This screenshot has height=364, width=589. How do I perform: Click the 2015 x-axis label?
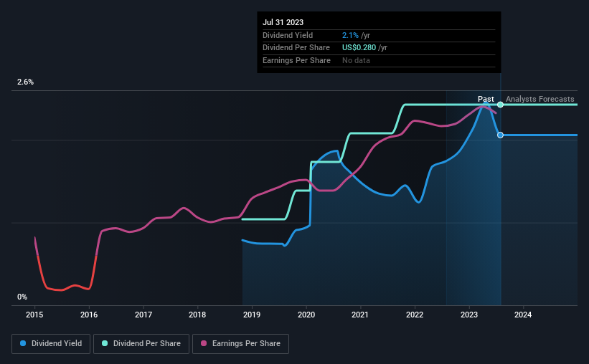(x=34, y=315)
